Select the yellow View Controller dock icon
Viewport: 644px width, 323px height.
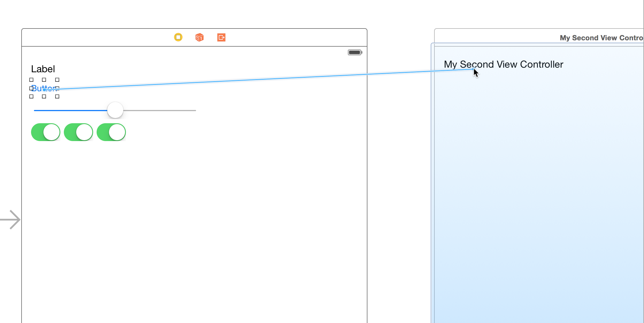[178, 37]
